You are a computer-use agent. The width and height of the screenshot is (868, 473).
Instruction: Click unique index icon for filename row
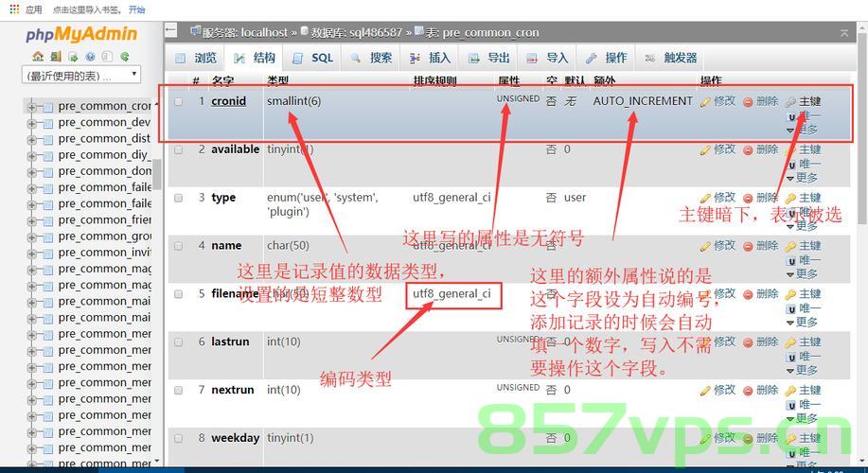[x=791, y=308]
